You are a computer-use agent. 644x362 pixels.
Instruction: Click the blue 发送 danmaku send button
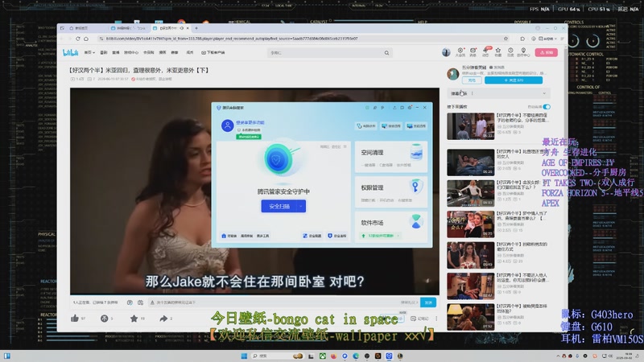pos(428,302)
